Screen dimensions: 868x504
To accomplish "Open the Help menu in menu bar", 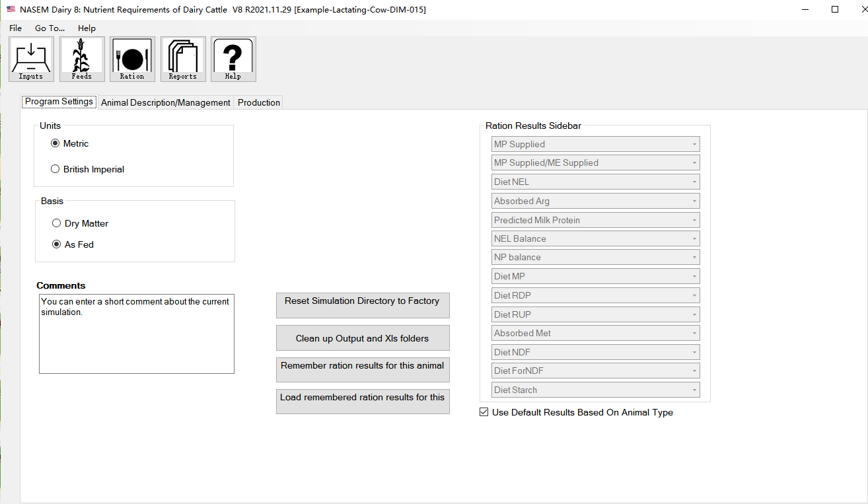I will pos(87,28).
